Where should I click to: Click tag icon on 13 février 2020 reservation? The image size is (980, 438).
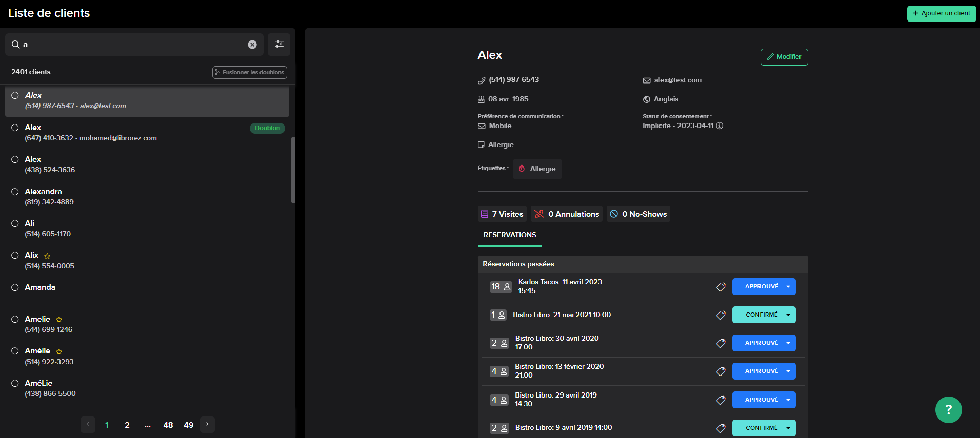pos(721,371)
